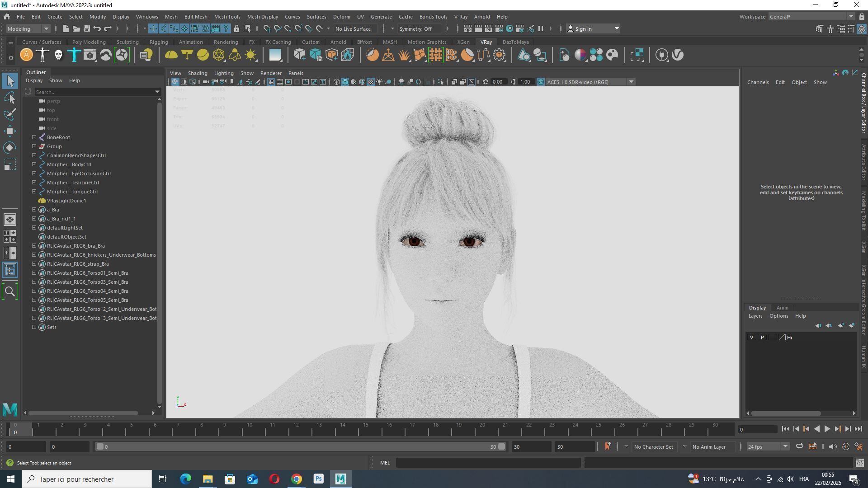The image size is (868, 488).
Task: Go to the end of playback range
Action: (859, 429)
